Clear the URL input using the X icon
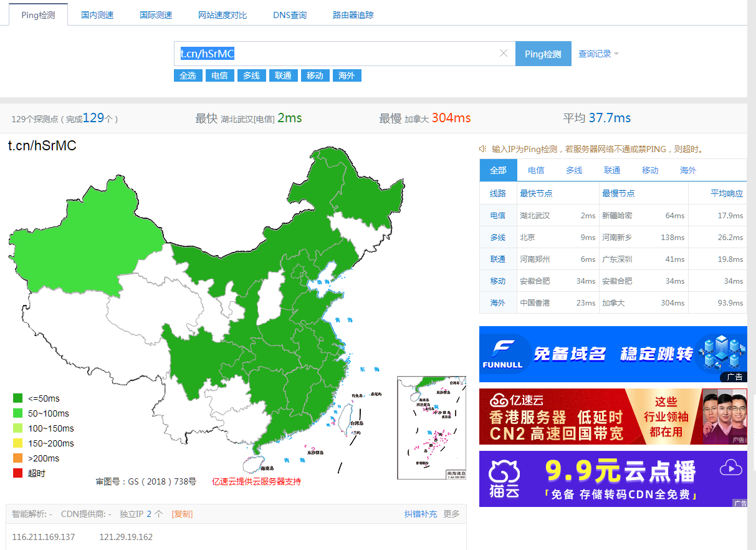The height and width of the screenshot is (550, 756). (504, 54)
